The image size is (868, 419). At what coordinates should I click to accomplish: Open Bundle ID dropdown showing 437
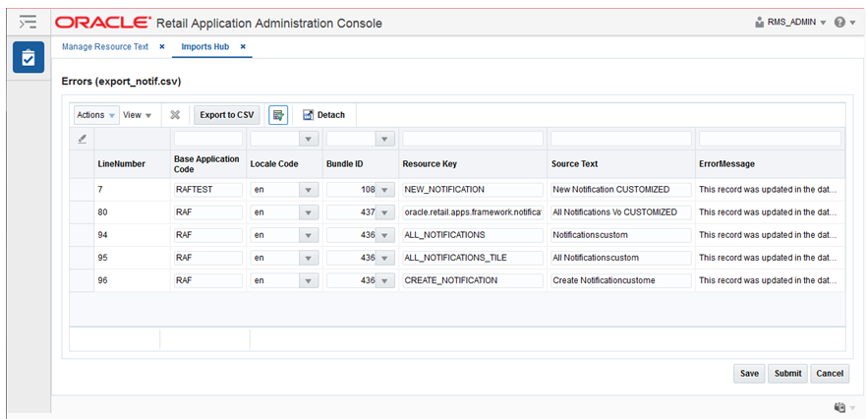point(384,212)
